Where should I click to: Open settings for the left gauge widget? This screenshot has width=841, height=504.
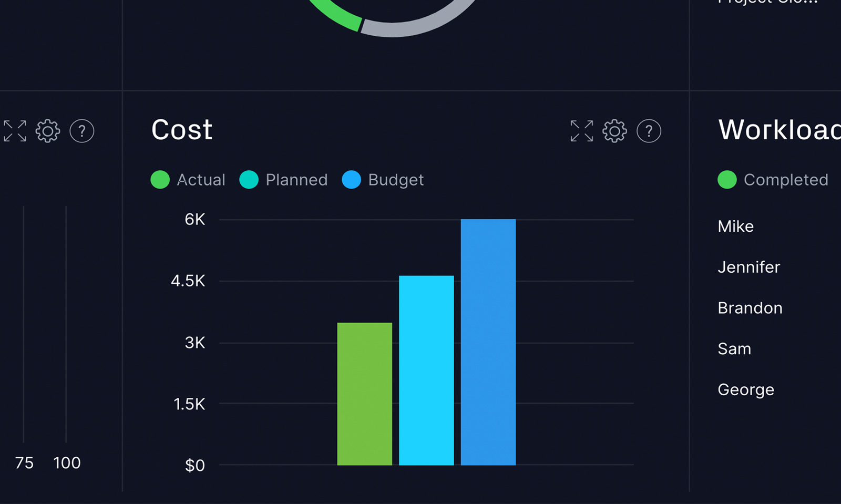point(48,131)
